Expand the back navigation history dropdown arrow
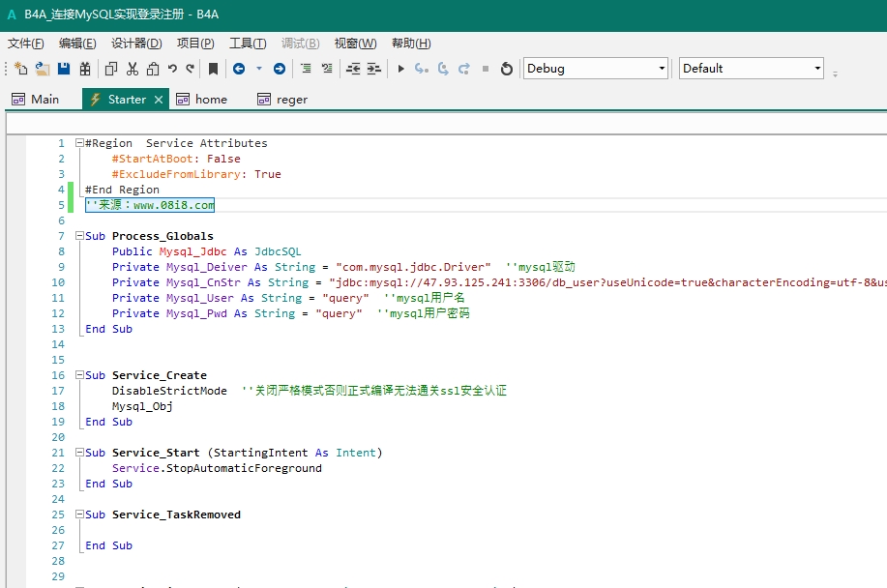 click(258, 69)
